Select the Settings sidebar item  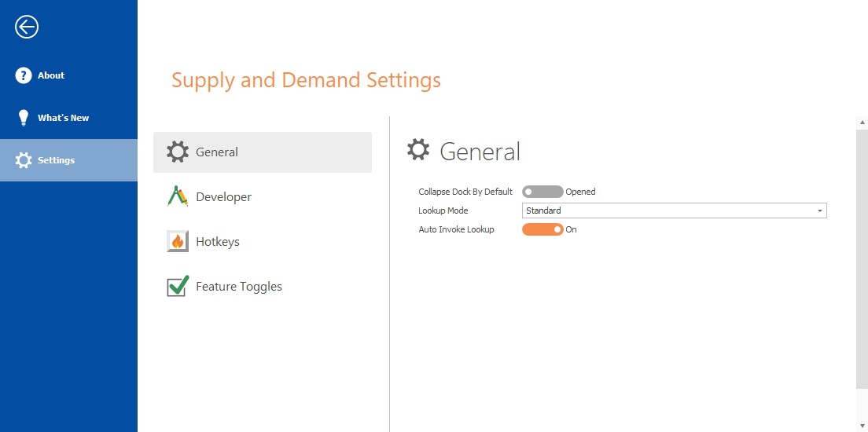point(68,160)
